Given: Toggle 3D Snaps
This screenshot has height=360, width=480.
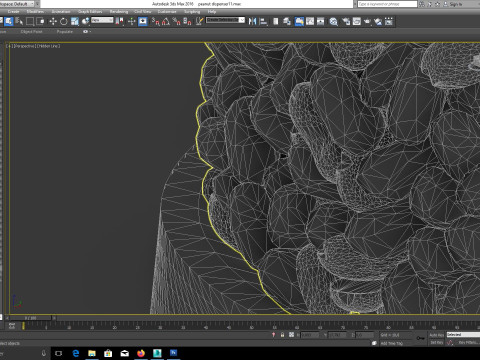Looking at the screenshot, I should click(x=156, y=22).
